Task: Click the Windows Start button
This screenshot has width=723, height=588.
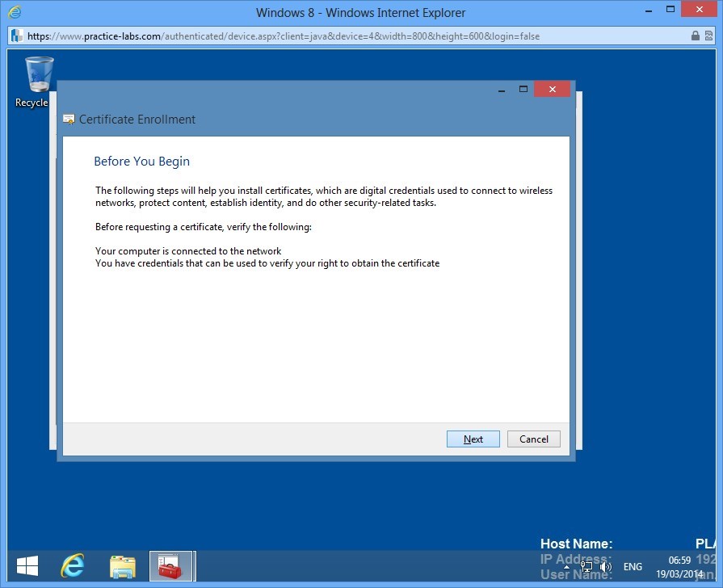Action: (27, 565)
